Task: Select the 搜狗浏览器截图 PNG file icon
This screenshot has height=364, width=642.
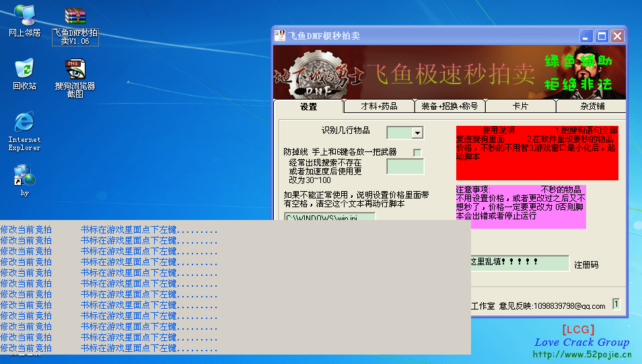Action: 75,78
